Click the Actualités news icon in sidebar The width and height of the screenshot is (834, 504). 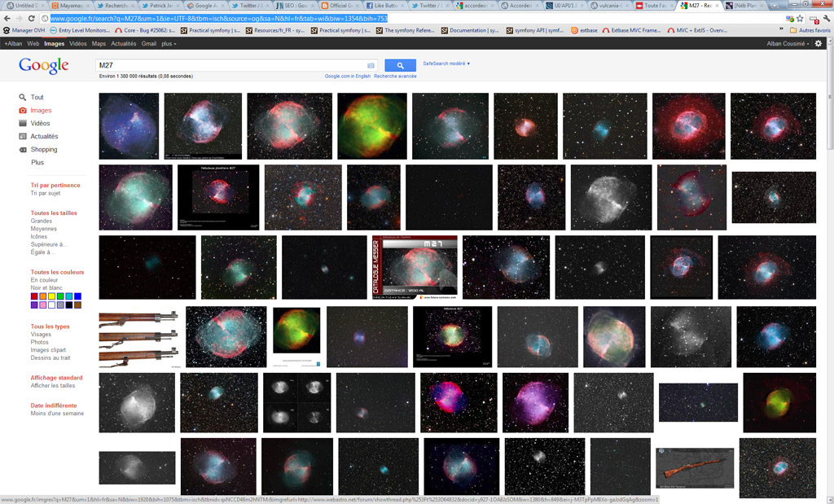coord(21,136)
